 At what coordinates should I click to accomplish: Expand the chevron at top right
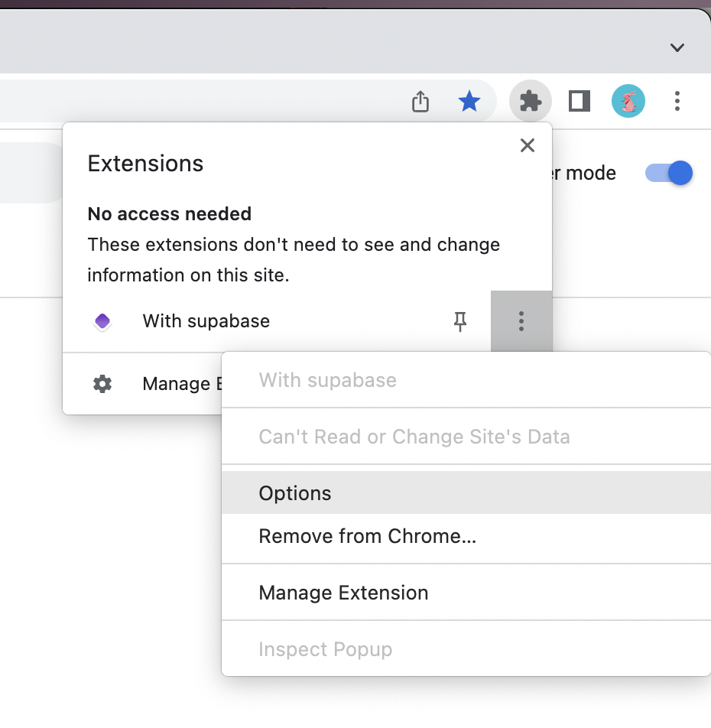tap(677, 47)
